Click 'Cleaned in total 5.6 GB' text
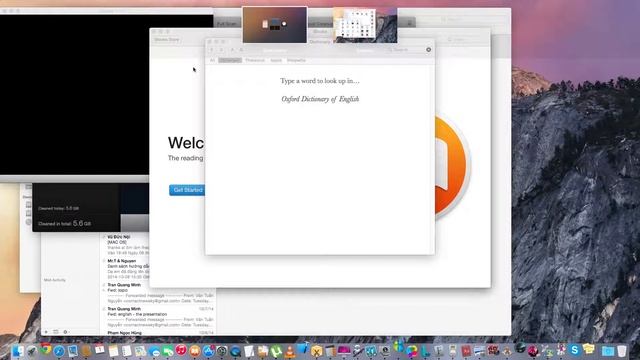This screenshot has width=640, height=360. point(64,224)
